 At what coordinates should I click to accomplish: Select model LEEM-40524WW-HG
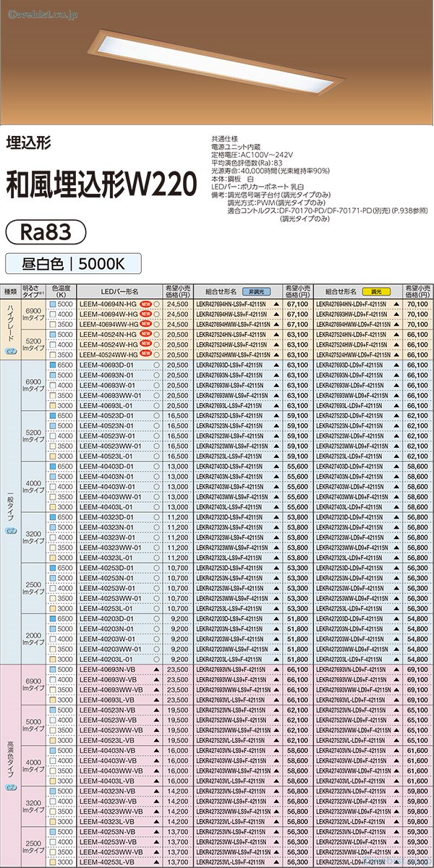108,356
